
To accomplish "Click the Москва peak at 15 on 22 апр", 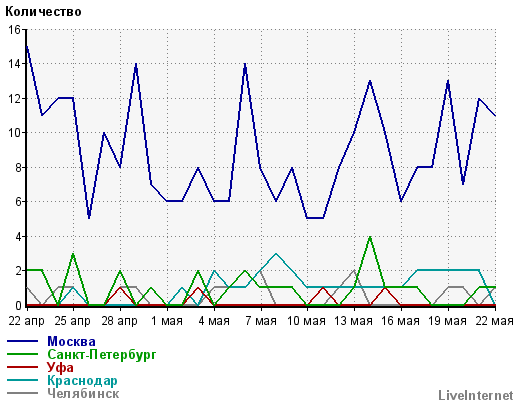I will click(27, 47).
